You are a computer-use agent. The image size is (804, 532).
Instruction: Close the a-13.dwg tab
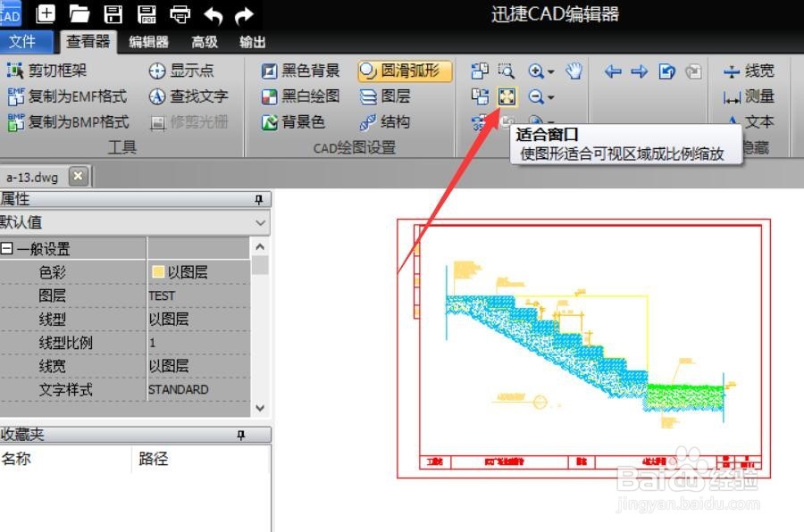pos(78,177)
